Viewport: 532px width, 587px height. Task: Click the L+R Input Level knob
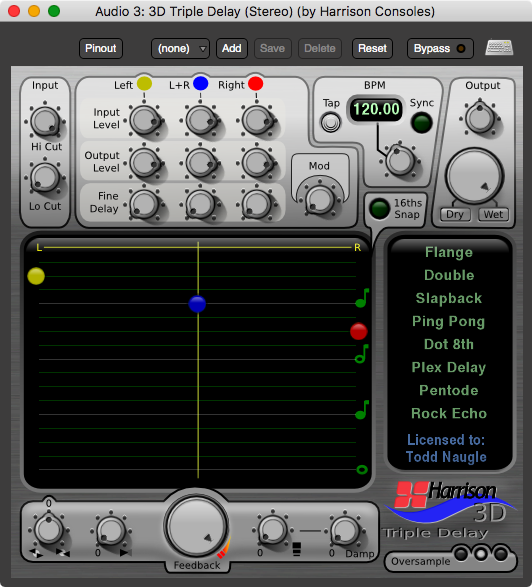point(201,120)
